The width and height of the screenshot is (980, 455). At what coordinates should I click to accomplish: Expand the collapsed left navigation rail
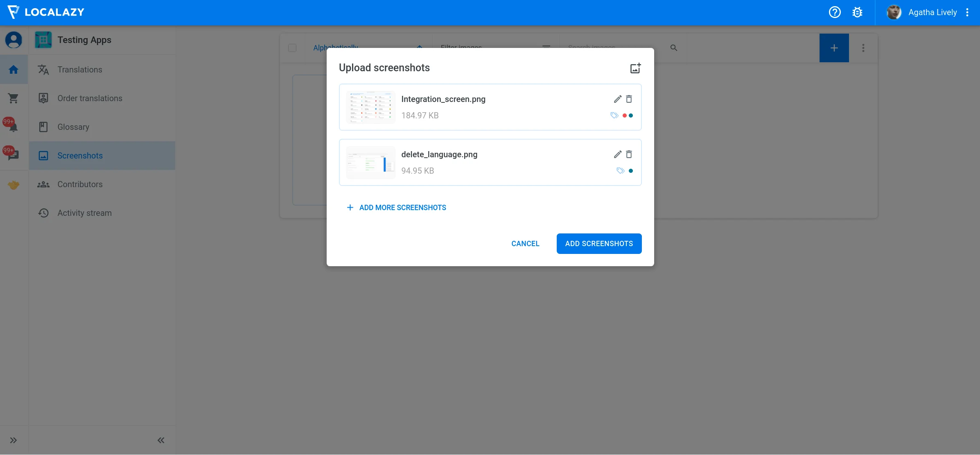pos(14,440)
